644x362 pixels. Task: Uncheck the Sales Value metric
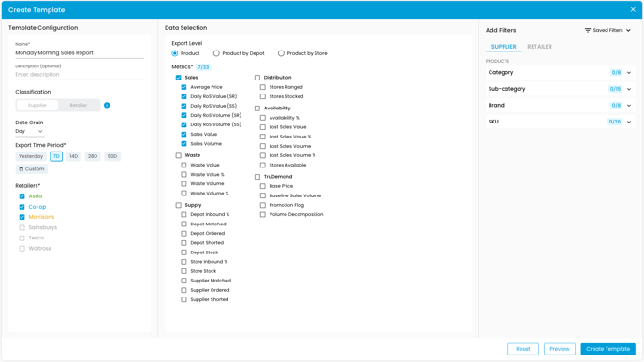tap(183, 134)
